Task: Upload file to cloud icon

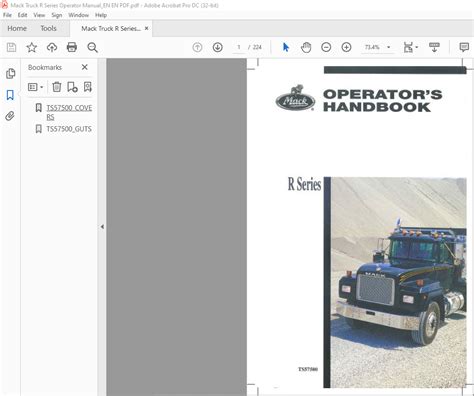Action: pyautogui.click(x=52, y=47)
